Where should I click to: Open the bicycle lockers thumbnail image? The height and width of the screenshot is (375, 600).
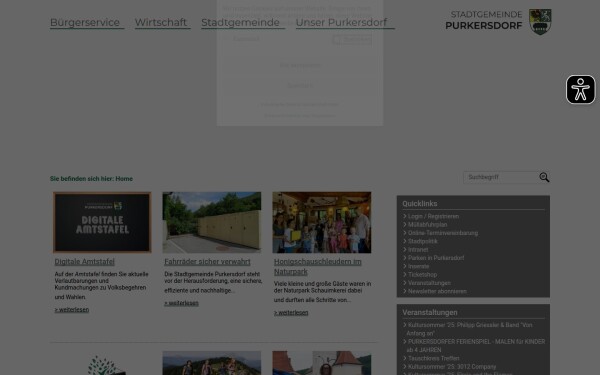click(212, 222)
